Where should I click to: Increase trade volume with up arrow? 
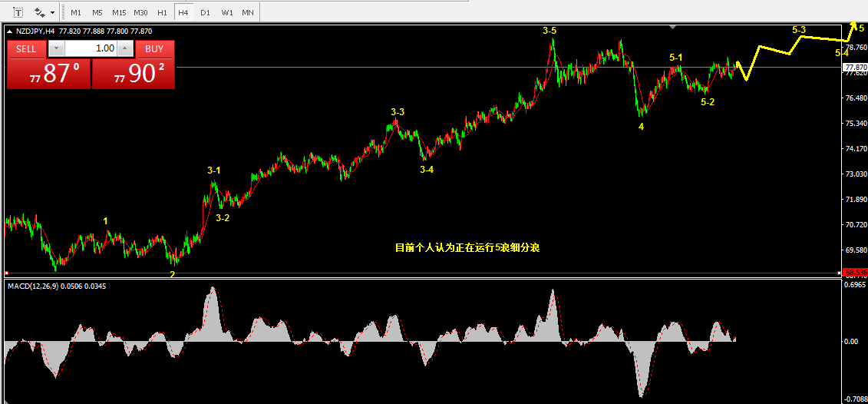[125, 48]
